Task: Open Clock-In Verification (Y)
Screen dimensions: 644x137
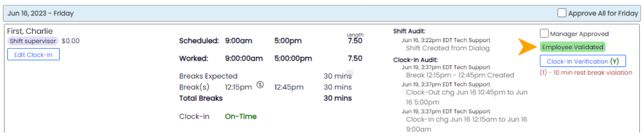Action: click(582, 61)
